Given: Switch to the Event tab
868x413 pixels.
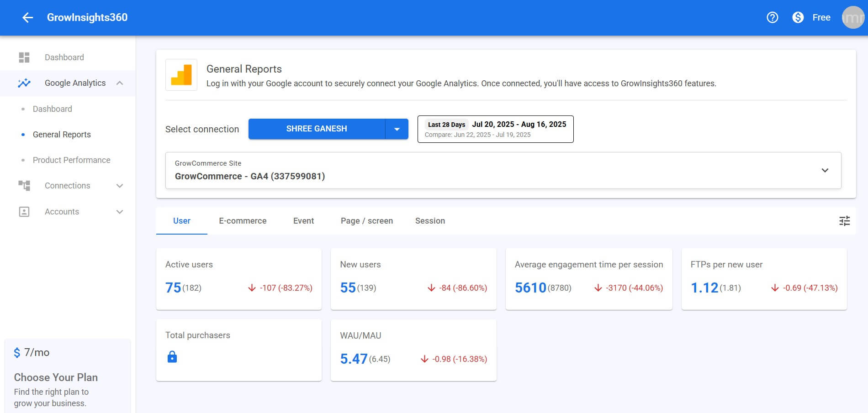Looking at the screenshot, I should (x=303, y=221).
